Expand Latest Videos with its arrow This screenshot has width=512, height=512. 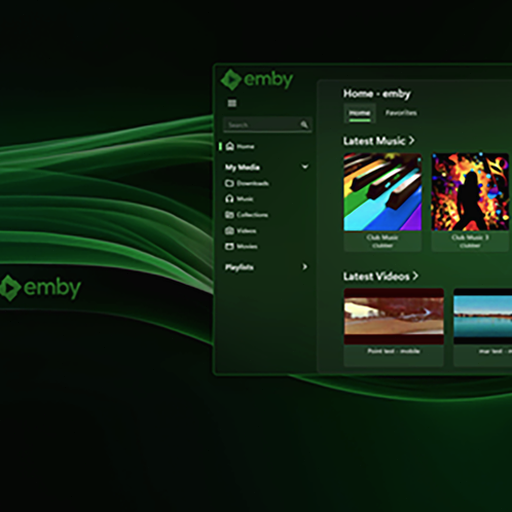[415, 276]
